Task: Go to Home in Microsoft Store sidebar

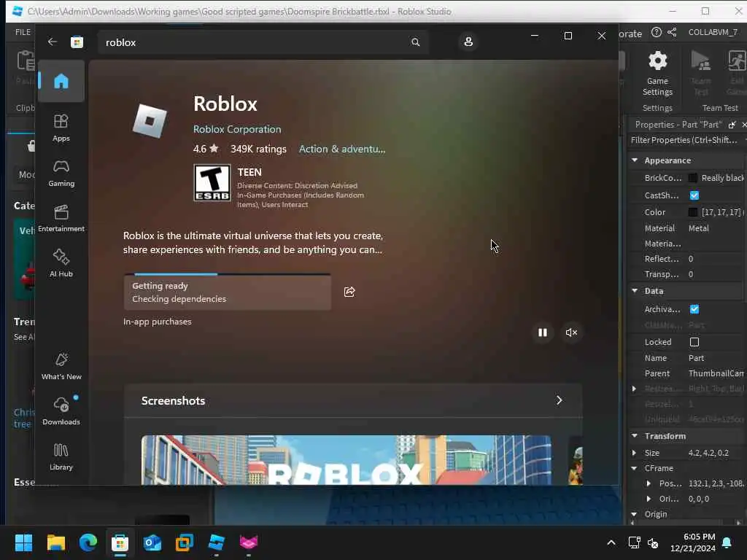Action: pos(61,81)
